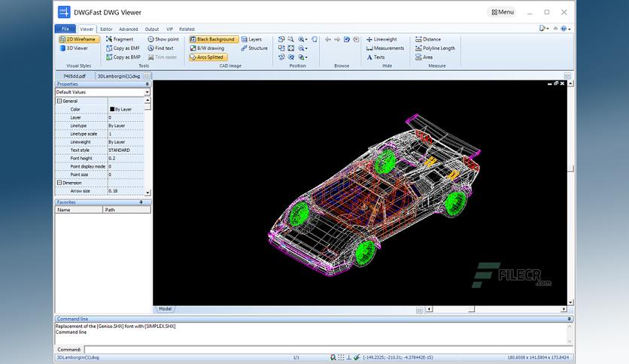Click the drawing horizontal scrollbar thumb

(471, 309)
